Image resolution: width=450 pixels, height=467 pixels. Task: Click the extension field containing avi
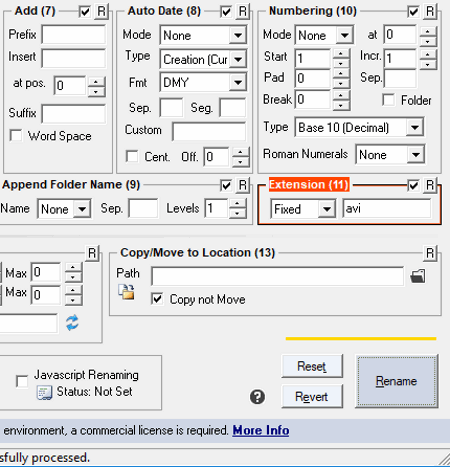(x=387, y=209)
